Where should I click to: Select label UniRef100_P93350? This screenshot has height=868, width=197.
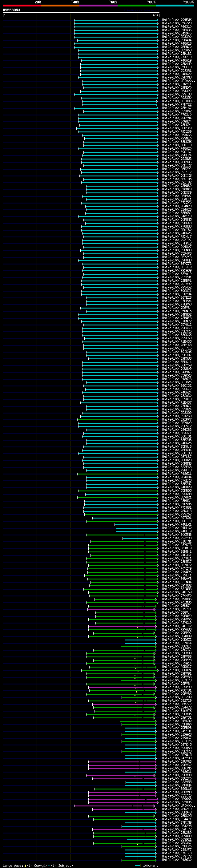pos(177,98)
